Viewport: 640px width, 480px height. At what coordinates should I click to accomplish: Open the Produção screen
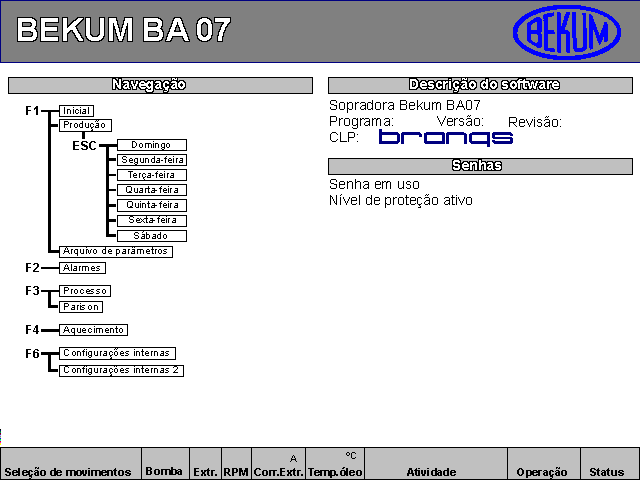point(85,125)
